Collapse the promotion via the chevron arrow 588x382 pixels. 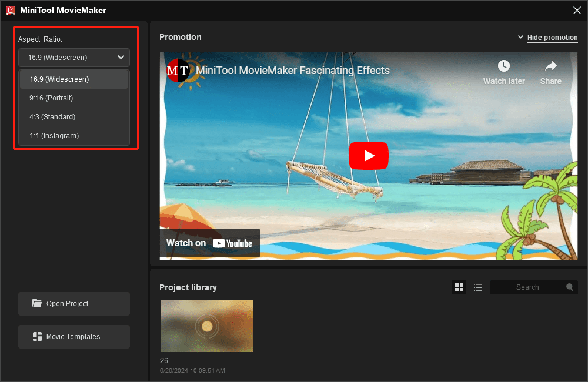pyautogui.click(x=520, y=36)
